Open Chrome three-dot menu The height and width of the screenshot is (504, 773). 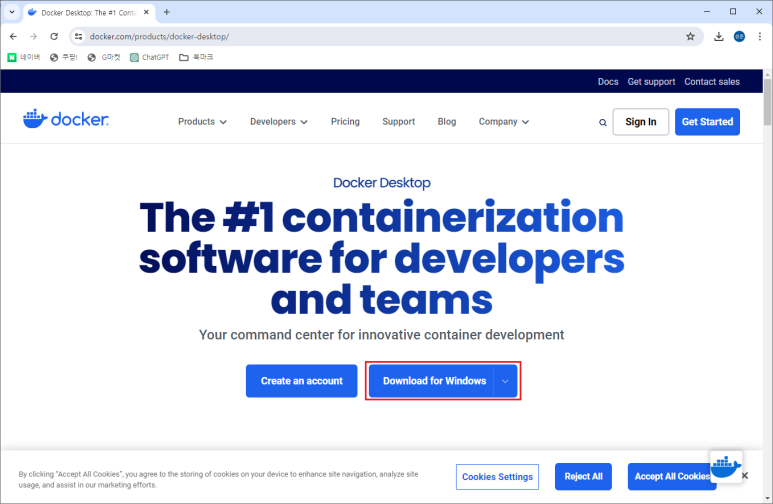[x=760, y=36]
